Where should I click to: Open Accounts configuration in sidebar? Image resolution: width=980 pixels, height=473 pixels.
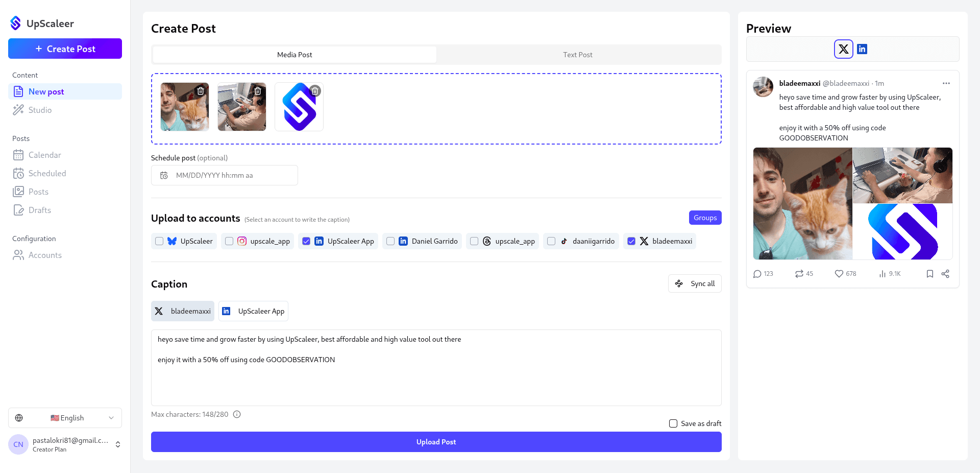tap(65, 255)
